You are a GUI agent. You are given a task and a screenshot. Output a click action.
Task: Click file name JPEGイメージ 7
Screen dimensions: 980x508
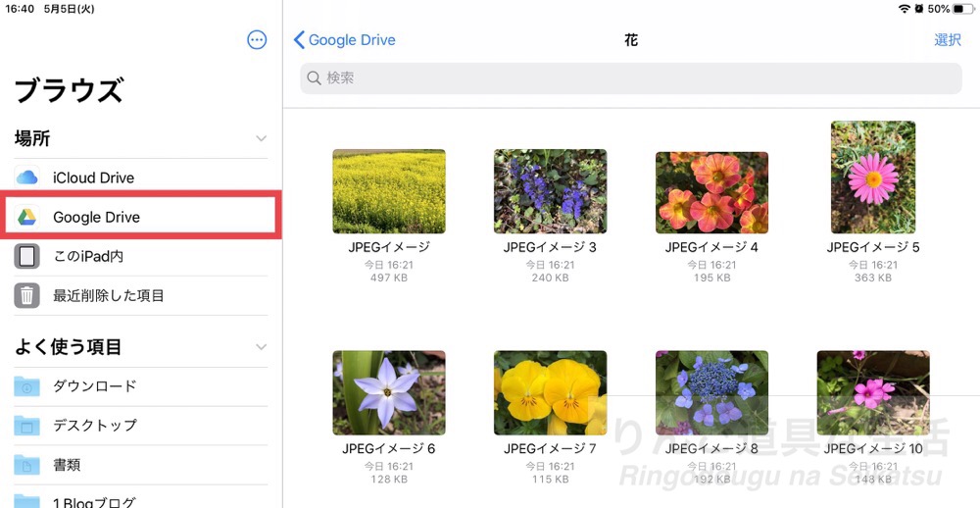coord(550,449)
